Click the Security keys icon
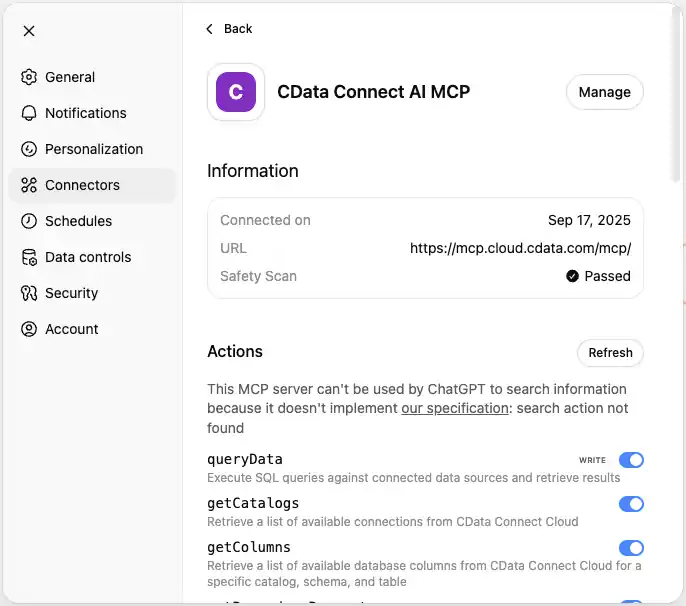The width and height of the screenshot is (686, 606). (29, 293)
